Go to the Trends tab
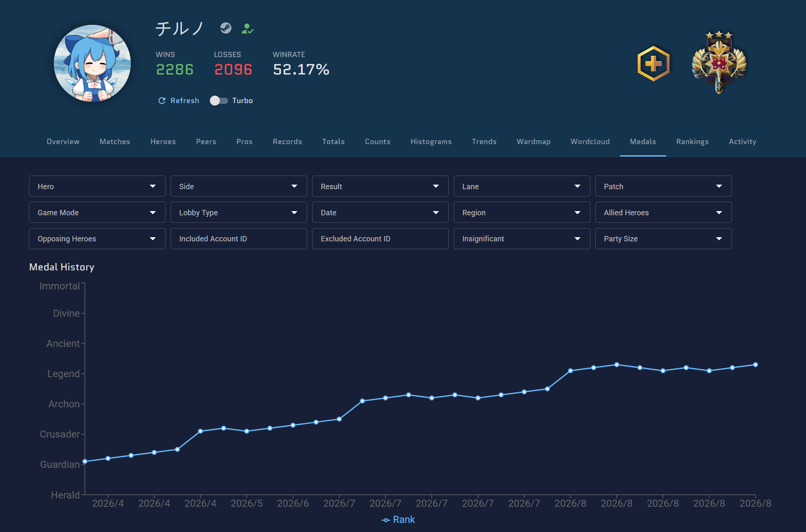This screenshot has width=806, height=532. pos(484,142)
